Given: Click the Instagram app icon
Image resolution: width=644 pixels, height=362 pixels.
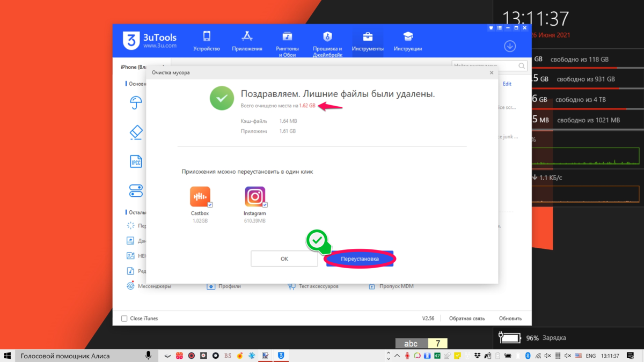Looking at the screenshot, I should 255,197.
